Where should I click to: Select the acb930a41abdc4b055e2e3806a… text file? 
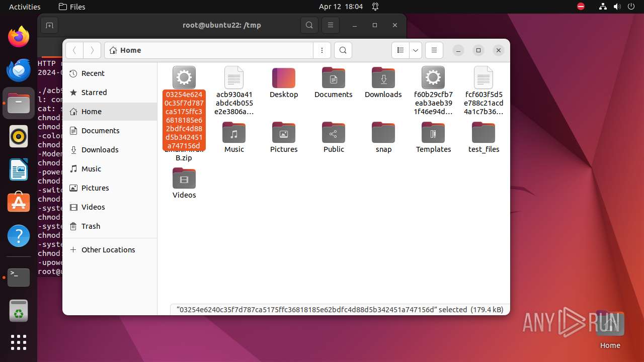pyautogui.click(x=234, y=91)
